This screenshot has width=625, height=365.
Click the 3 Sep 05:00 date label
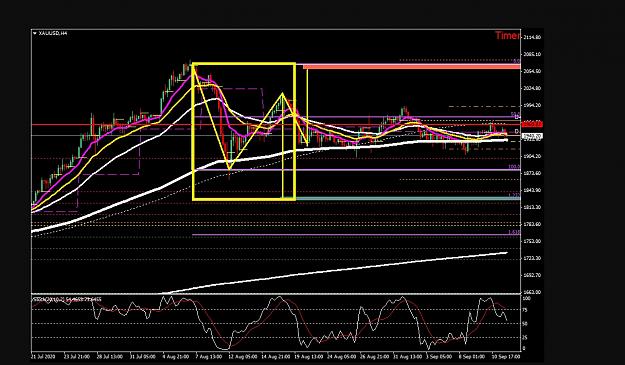coord(439,356)
